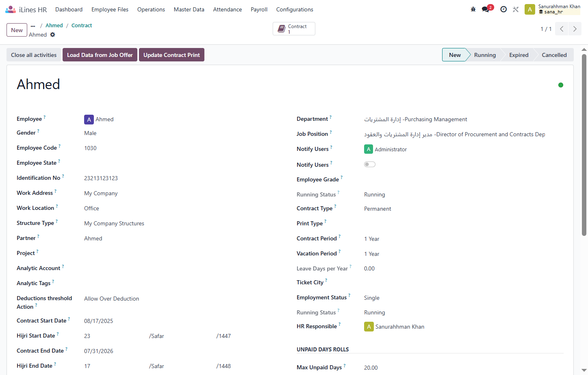This screenshot has height=375, width=588.
Task: Click Close all activities
Action: click(34, 55)
